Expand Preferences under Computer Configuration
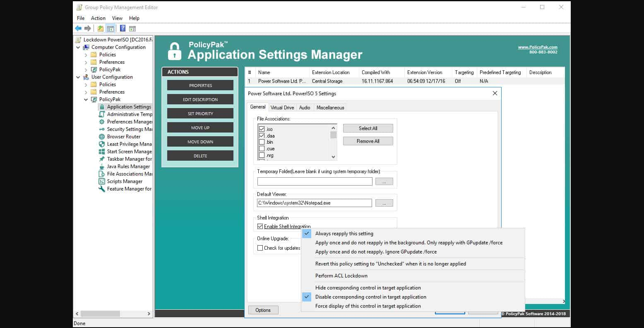The width and height of the screenshot is (644, 328). pyautogui.click(x=86, y=62)
